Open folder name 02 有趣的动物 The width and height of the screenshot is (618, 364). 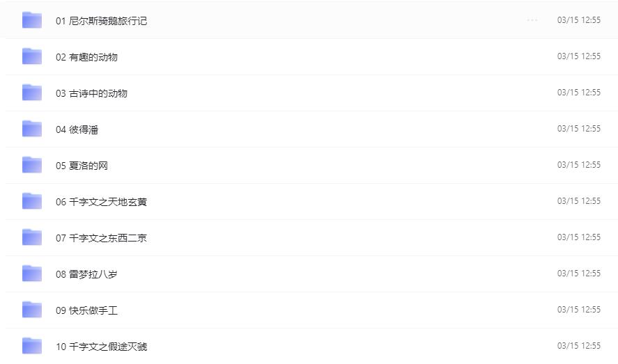tap(86, 57)
